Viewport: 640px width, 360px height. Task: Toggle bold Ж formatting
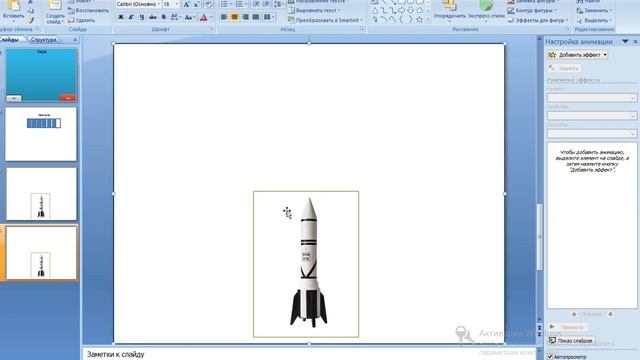(120, 17)
